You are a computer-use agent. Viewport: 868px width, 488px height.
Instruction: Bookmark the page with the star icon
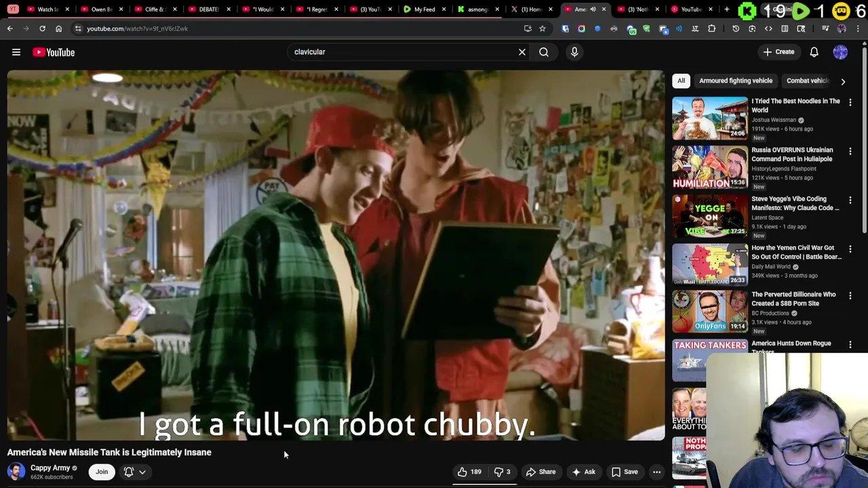542,28
